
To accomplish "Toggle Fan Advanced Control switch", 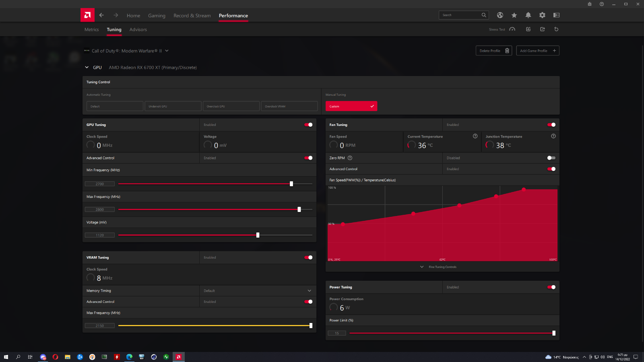I will tap(551, 169).
